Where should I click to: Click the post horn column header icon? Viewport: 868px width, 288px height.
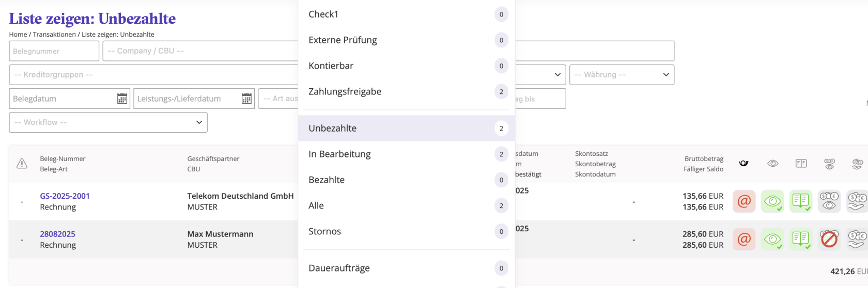point(744,163)
